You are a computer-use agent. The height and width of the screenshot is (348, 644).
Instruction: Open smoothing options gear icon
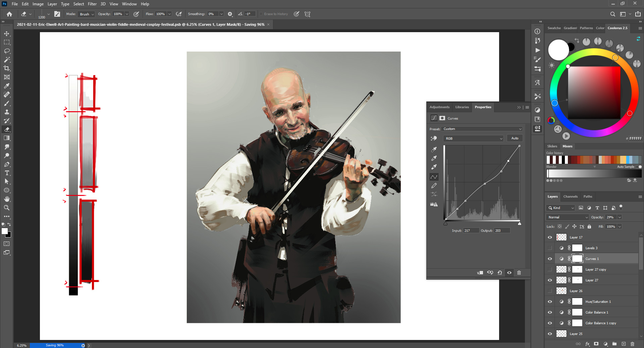(x=230, y=14)
